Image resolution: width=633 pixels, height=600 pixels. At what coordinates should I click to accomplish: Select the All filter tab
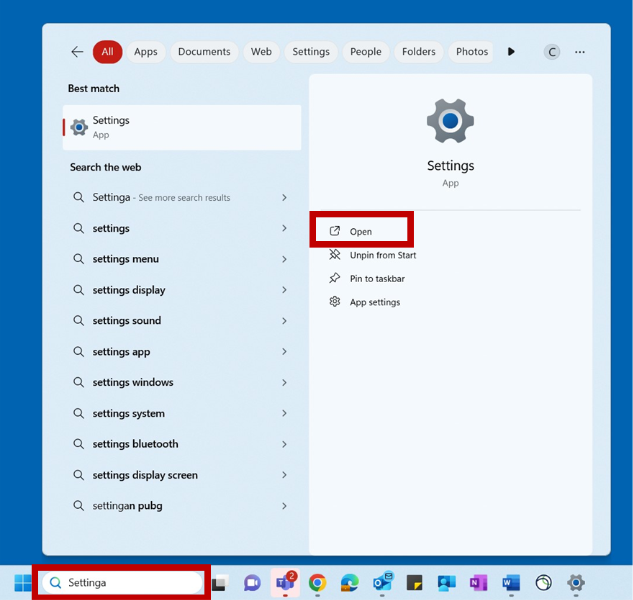107,52
